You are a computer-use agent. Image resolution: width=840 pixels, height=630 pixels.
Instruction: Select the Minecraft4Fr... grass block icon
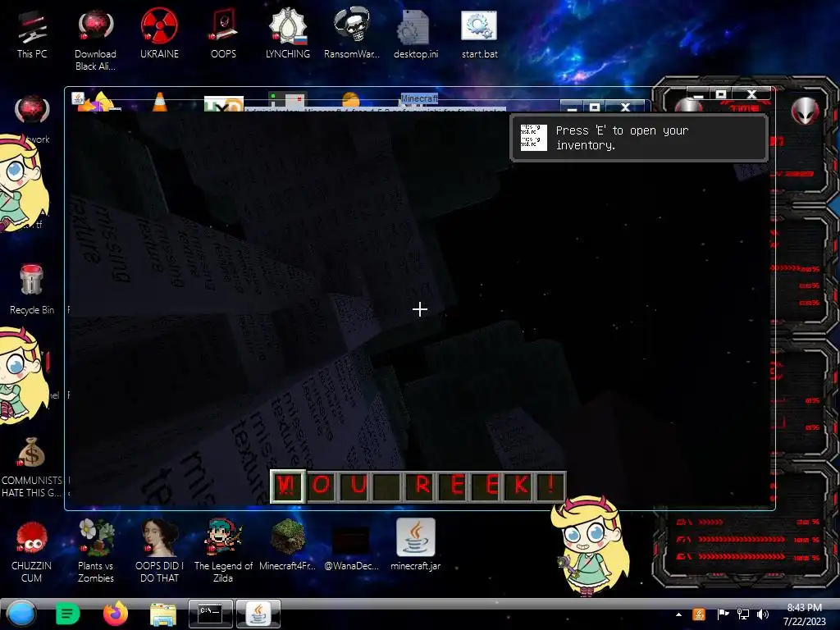[x=288, y=543]
